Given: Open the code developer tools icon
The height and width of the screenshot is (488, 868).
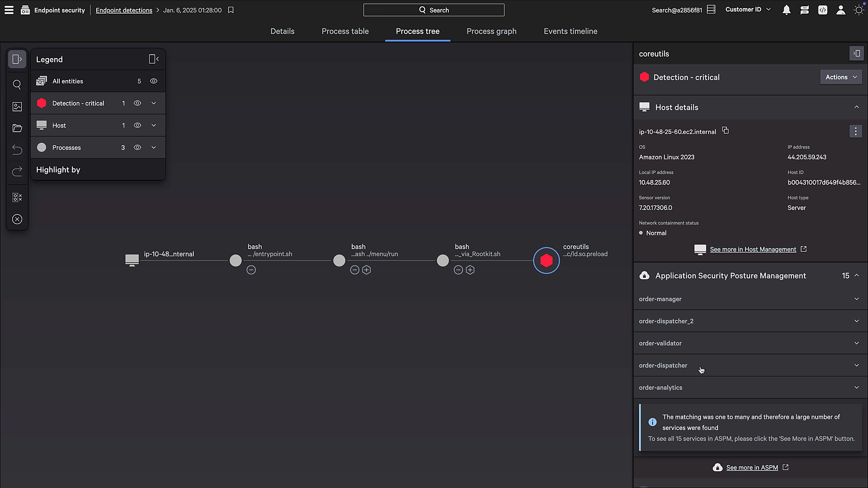Looking at the screenshot, I should (x=823, y=10).
